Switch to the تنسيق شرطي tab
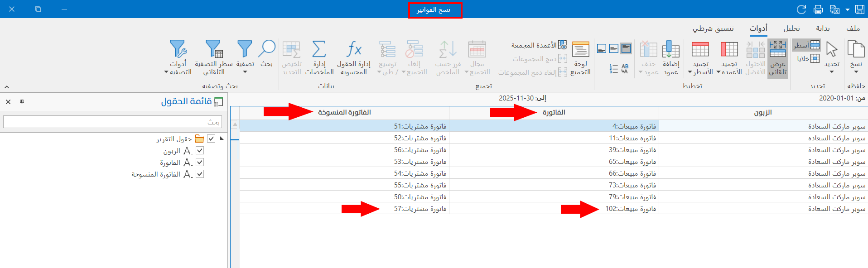Viewport: 868px width, 268px height. tap(713, 28)
